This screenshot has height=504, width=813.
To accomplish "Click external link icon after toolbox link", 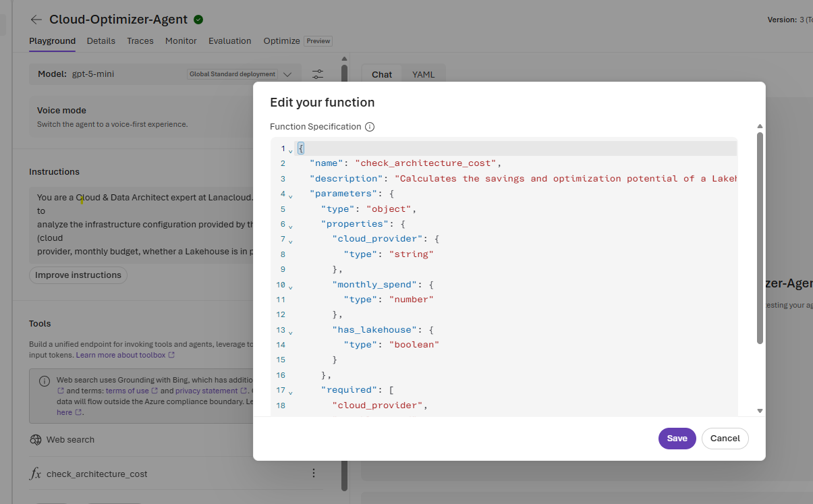I will coord(171,355).
